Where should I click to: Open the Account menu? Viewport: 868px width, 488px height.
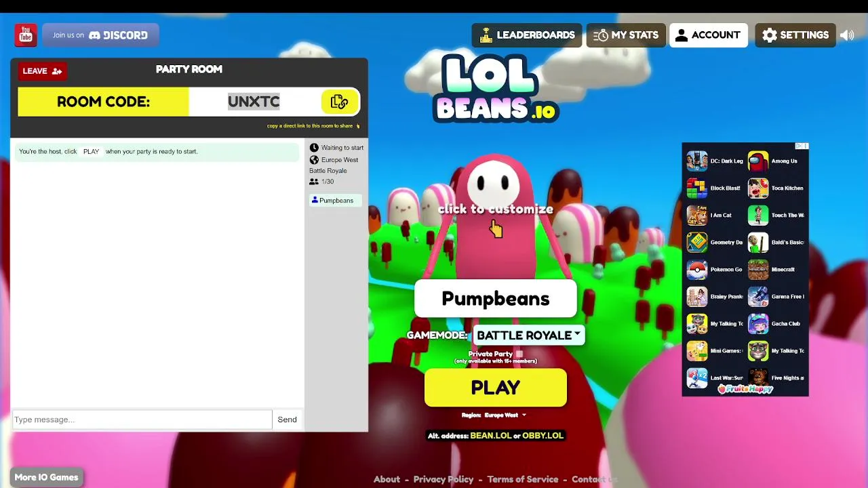(x=709, y=35)
